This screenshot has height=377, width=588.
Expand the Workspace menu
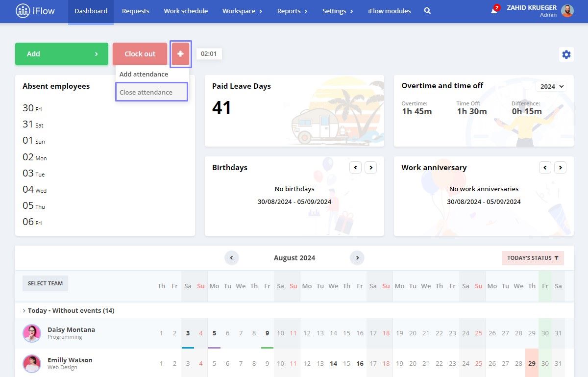[x=242, y=11]
